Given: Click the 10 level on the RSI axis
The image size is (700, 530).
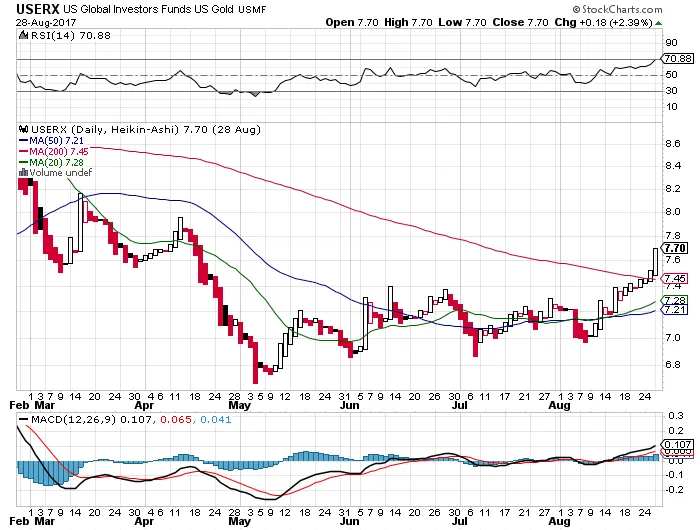Looking at the screenshot, I should point(671,106).
